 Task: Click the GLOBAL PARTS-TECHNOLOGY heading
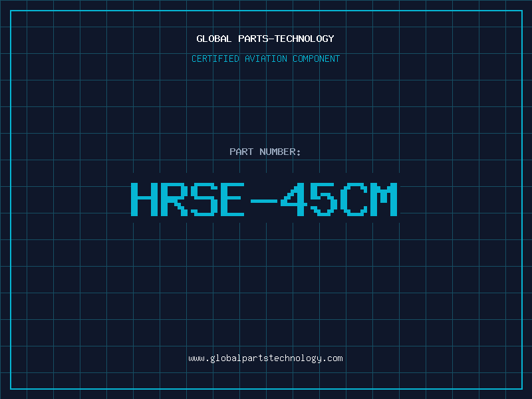click(x=265, y=39)
